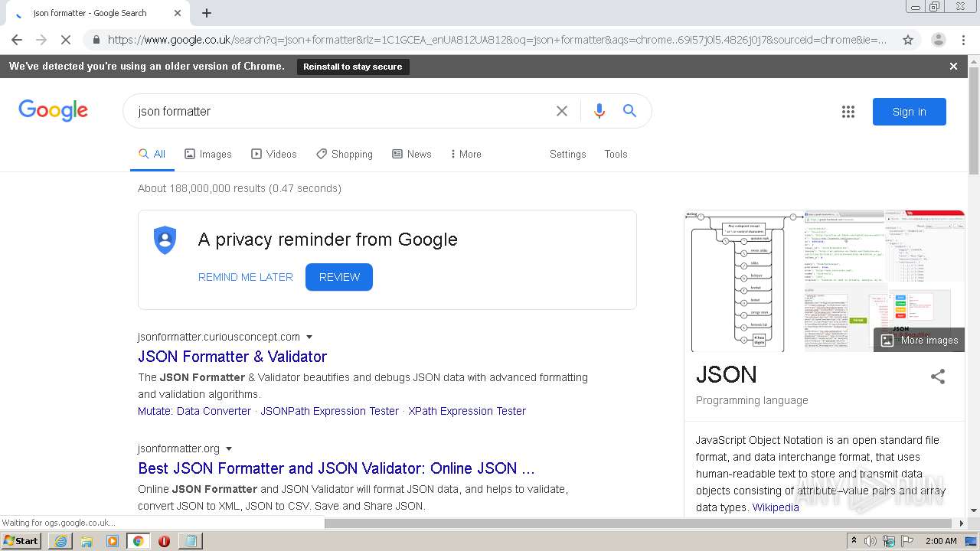Viewport: 980px width, 551px height.
Task: Open Best JSON Formatter and JSON Validator result
Action: tap(336, 468)
